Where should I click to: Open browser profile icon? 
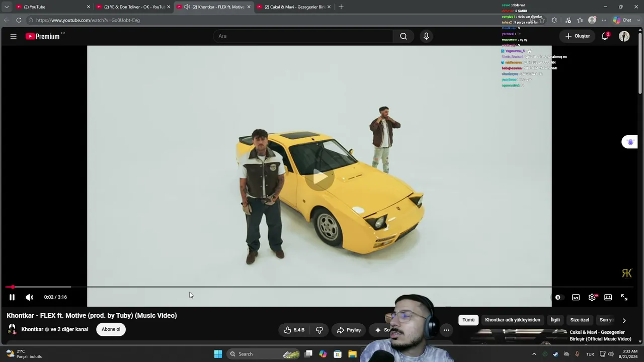[592, 20]
